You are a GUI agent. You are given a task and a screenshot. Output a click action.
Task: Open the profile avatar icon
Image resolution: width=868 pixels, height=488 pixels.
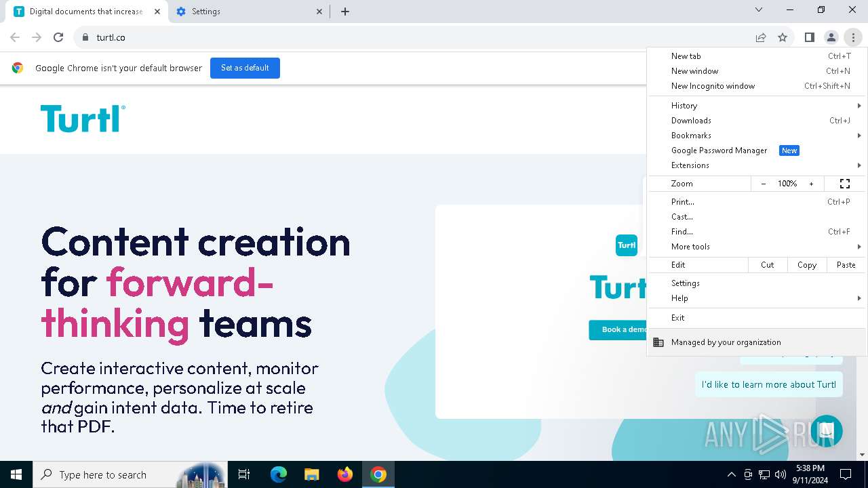pos(831,37)
